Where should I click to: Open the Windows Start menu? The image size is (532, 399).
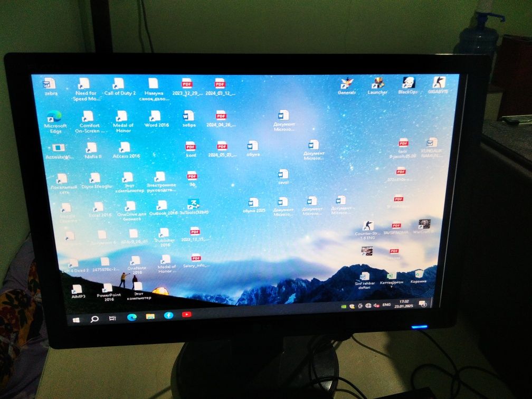point(76,320)
